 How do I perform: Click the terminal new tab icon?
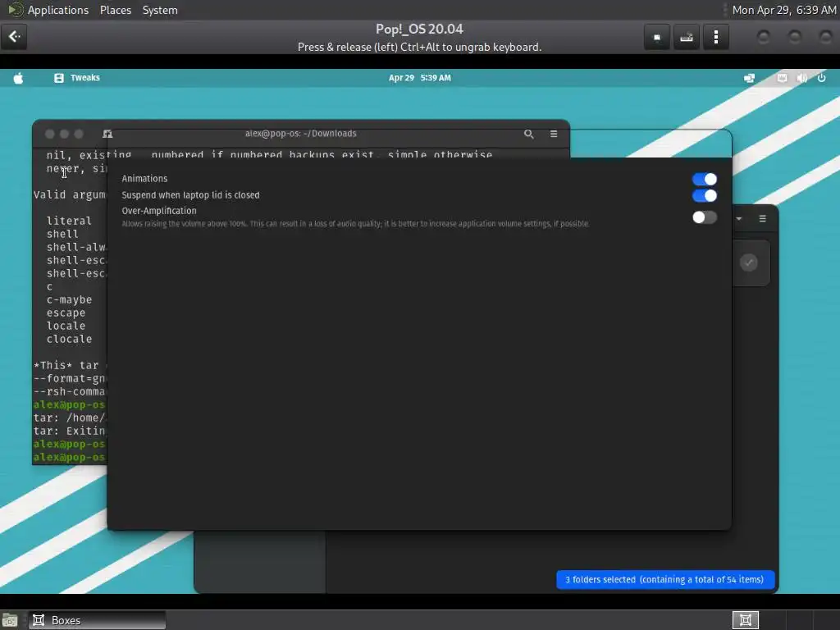pyautogui.click(x=107, y=134)
